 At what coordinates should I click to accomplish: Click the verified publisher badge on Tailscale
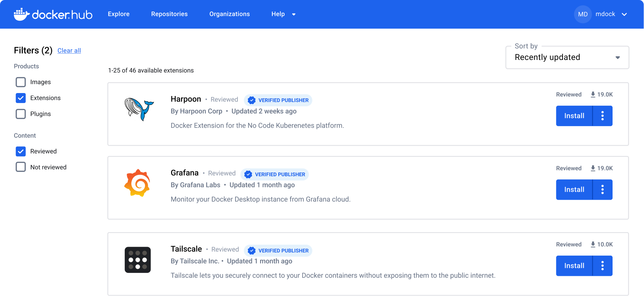click(278, 250)
